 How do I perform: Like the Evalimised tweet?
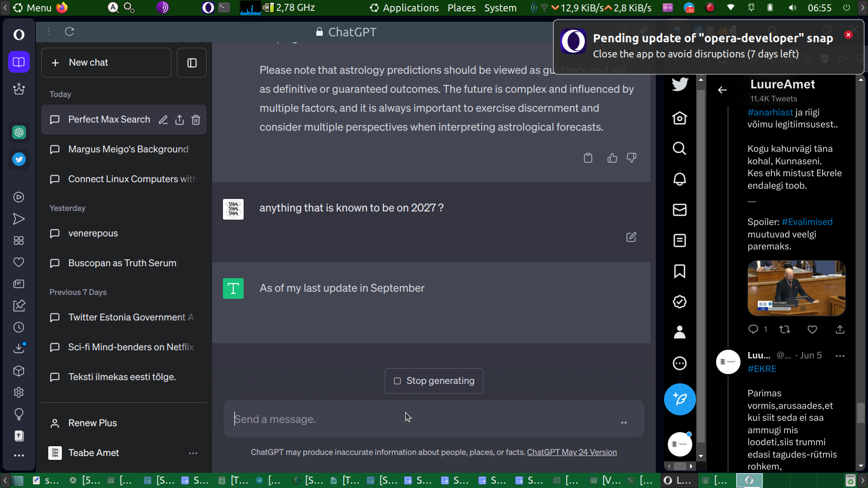pos(812,329)
